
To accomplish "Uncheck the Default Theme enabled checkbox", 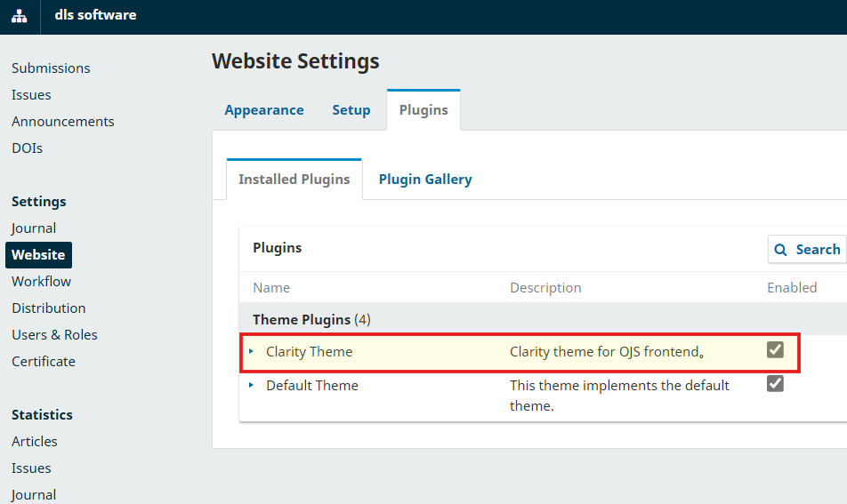I will [x=775, y=384].
